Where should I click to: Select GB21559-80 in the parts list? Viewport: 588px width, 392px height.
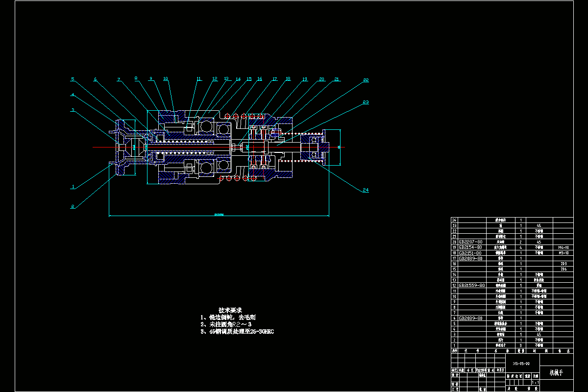coord(472,285)
